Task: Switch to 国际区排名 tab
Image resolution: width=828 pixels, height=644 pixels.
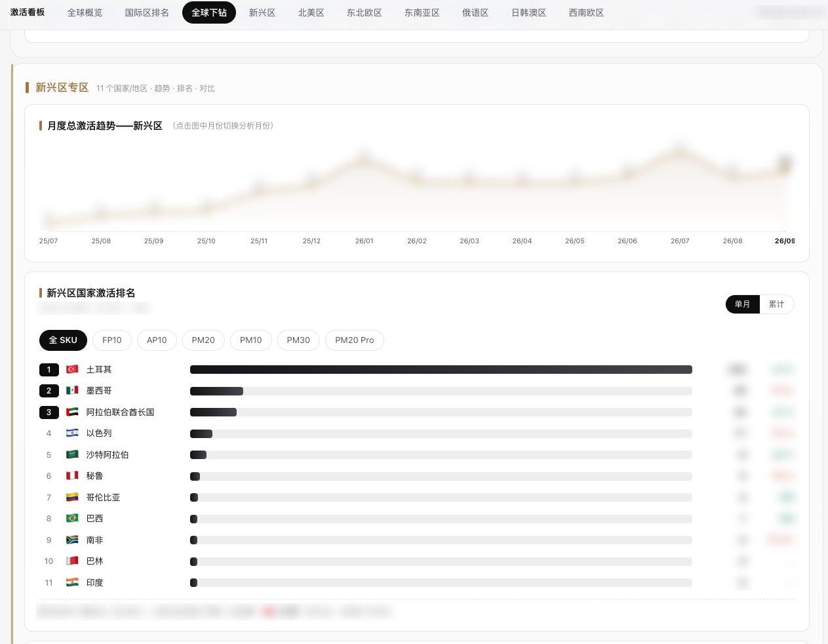Action: (147, 12)
